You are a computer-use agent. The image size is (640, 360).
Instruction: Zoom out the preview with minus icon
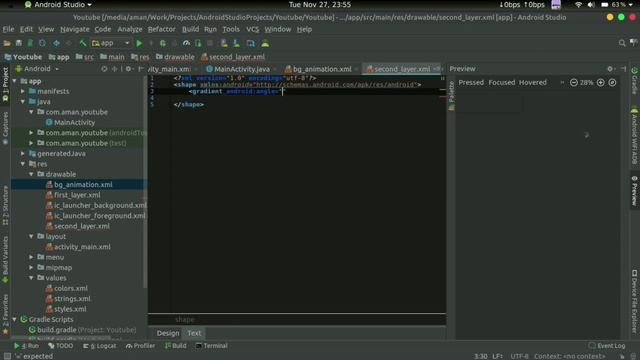coord(573,82)
